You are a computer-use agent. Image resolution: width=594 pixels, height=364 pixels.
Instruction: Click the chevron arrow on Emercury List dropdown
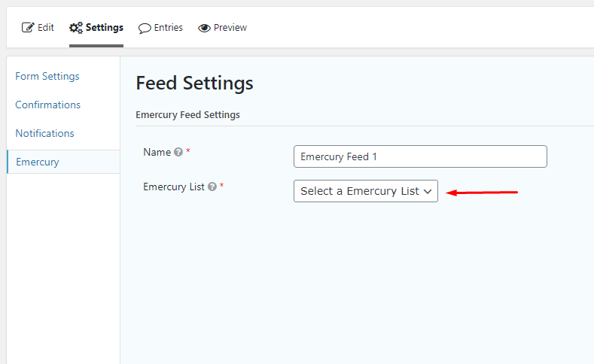tap(428, 192)
